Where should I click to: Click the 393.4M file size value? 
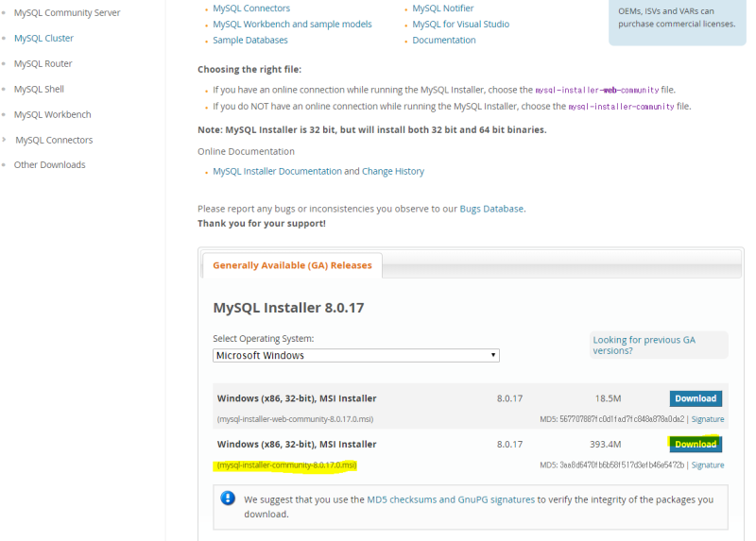pos(605,444)
